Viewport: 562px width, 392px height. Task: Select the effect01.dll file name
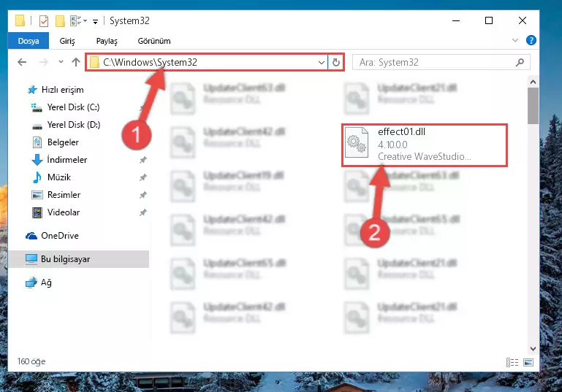[401, 131]
